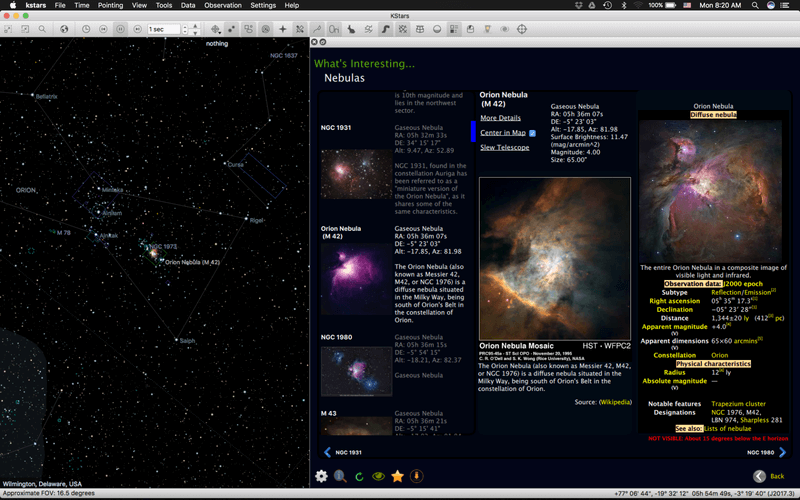
Task: Click the Slew Telescope link
Action: pos(505,147)
